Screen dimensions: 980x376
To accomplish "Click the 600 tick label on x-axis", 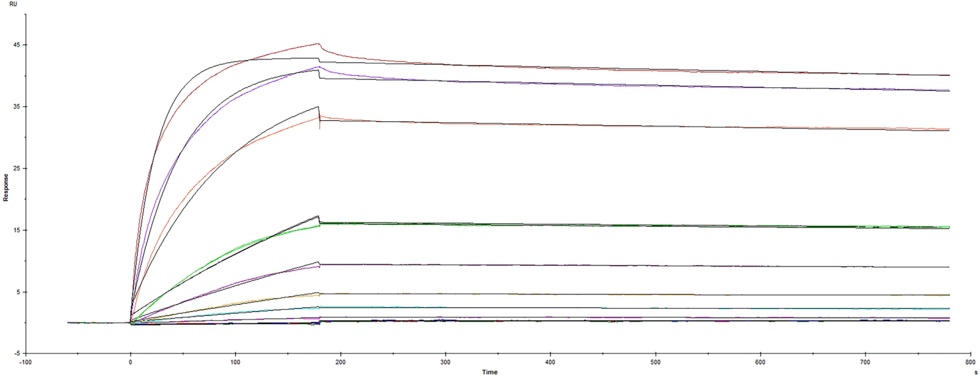I will pos(760,362).
